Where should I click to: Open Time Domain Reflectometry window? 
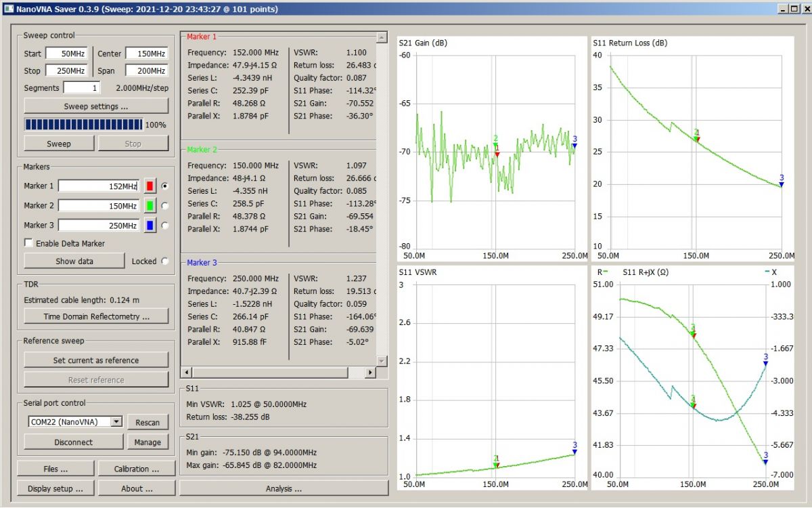click(x=96, y=316)
